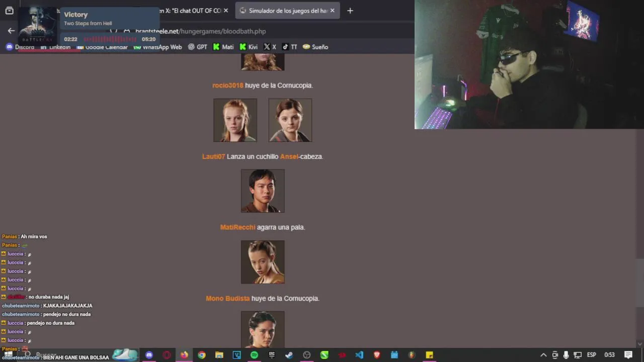Go back to the previous page
The width and height of the screenshot is (644, 362).
click(11, 31)
